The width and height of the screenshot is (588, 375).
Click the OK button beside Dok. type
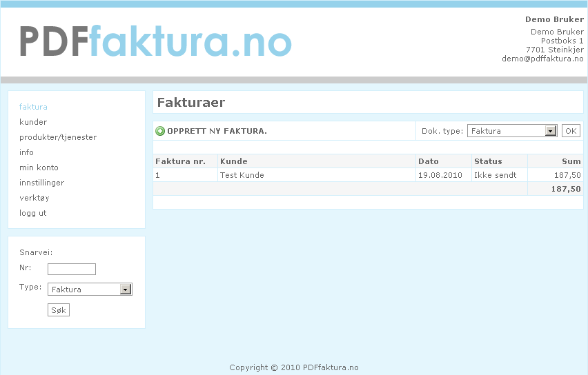coord(571,131)
